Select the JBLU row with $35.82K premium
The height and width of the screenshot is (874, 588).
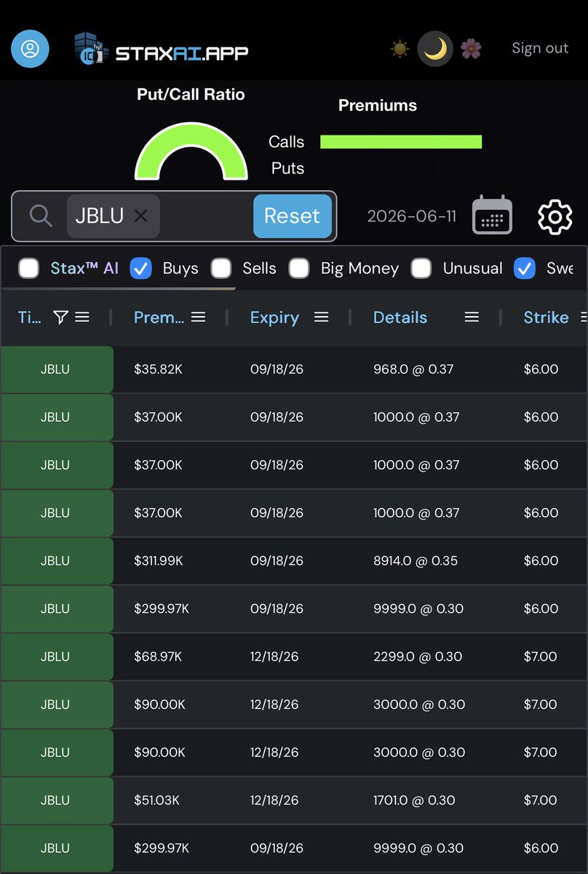294,369
